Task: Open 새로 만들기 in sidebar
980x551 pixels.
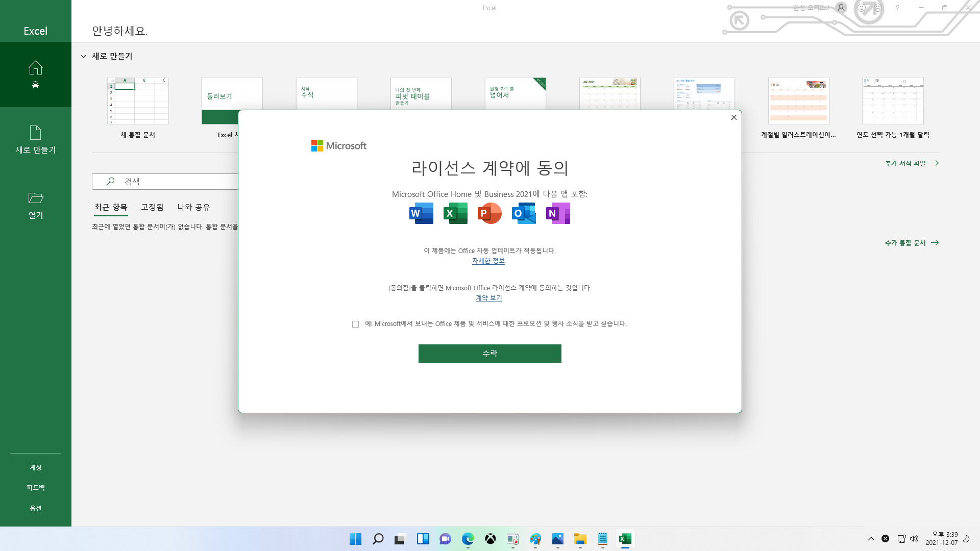Action: click(36, 140)
